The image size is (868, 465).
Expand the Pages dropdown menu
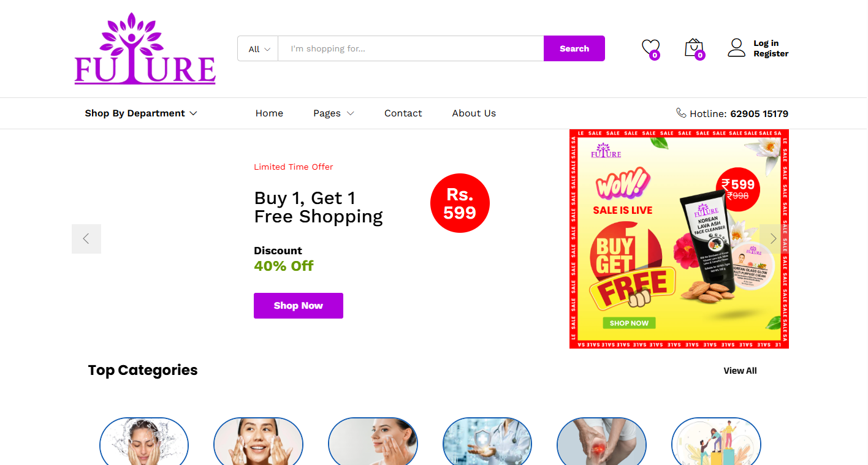(333, 113)
